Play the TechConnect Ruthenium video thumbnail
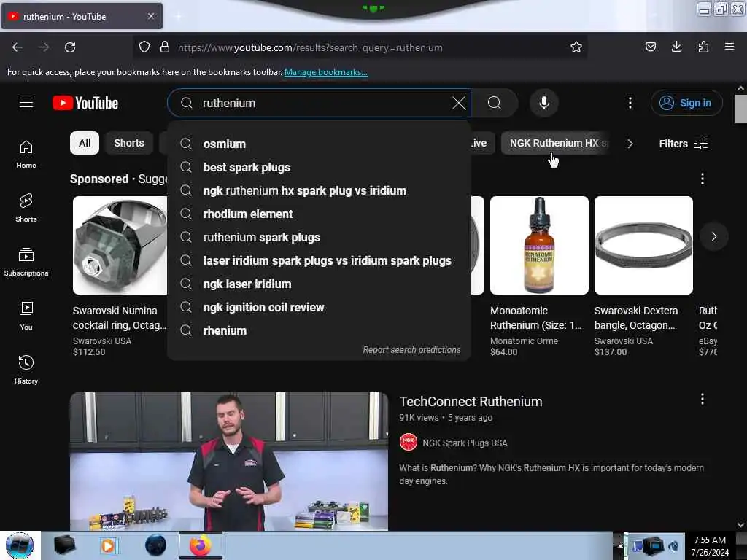 229,461
